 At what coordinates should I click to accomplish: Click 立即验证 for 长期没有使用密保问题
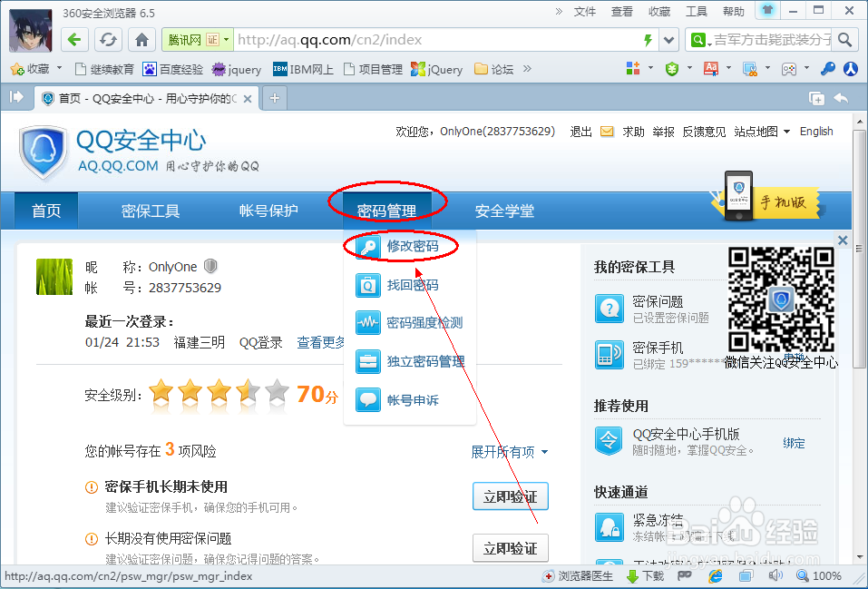(511, 548)
